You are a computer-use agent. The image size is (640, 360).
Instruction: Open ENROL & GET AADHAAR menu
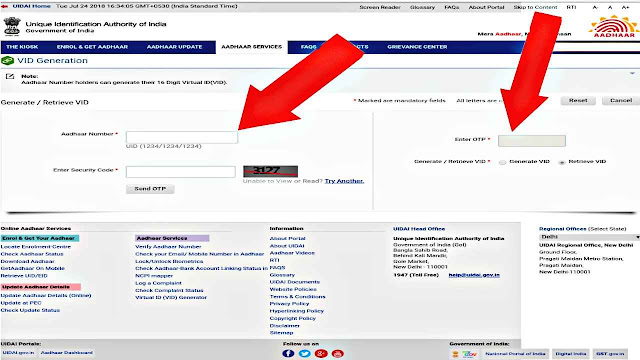tap(92, 47)
